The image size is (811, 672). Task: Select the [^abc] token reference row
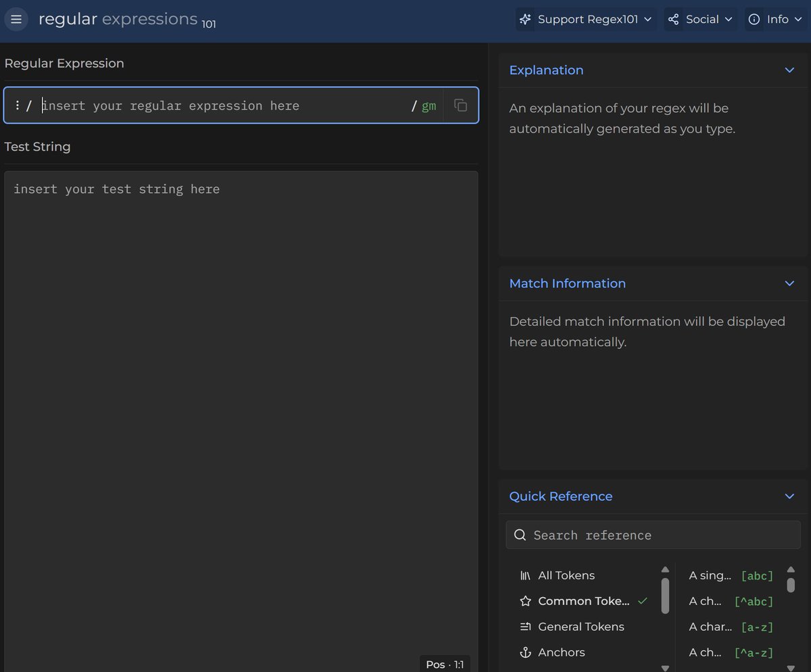(731, 601)
